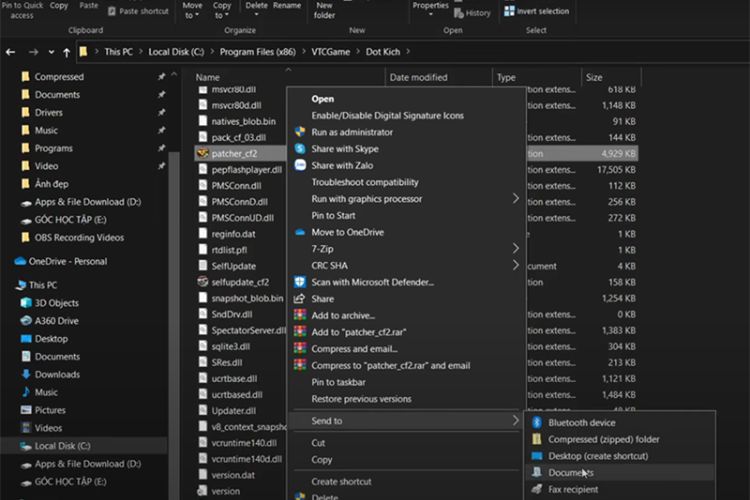Expand the CRC SHA submenu arrow
This screenshot has width=750, height=500.
click(x=515, y=265)
